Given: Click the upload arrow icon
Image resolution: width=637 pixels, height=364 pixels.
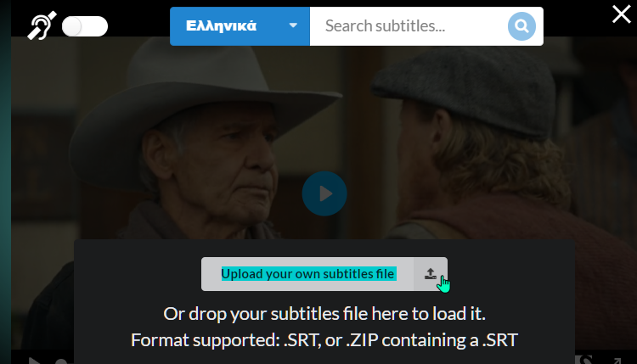Looking at the screenshot, I should pos(431,274).
